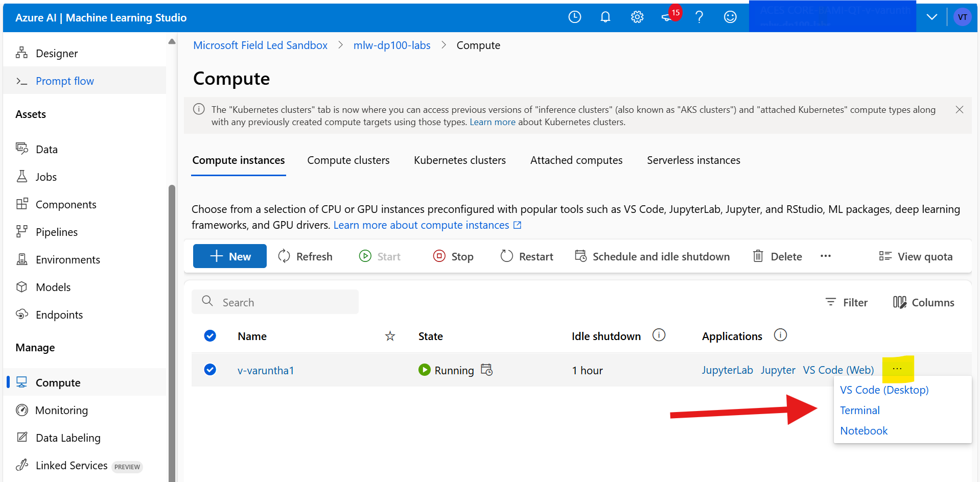Launch Jupyter for v-varuntha1
This screenshot has height=482, width=980.
(x=778, y=370)
